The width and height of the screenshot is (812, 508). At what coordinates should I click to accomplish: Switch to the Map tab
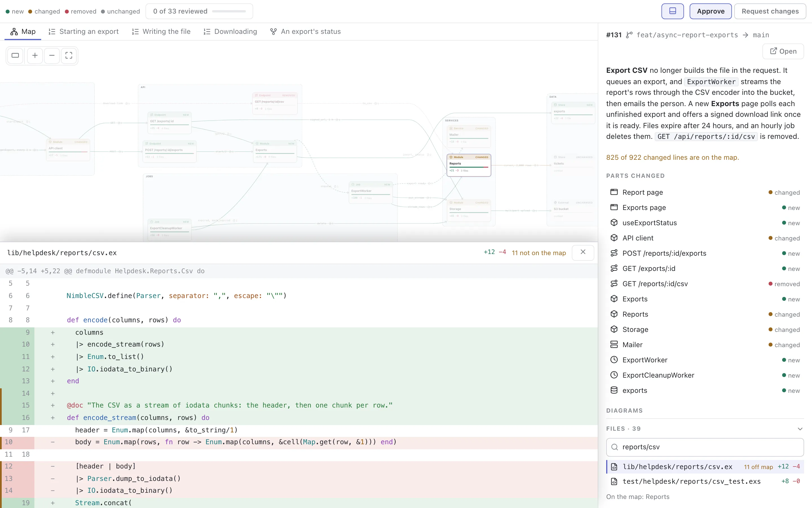23,32
